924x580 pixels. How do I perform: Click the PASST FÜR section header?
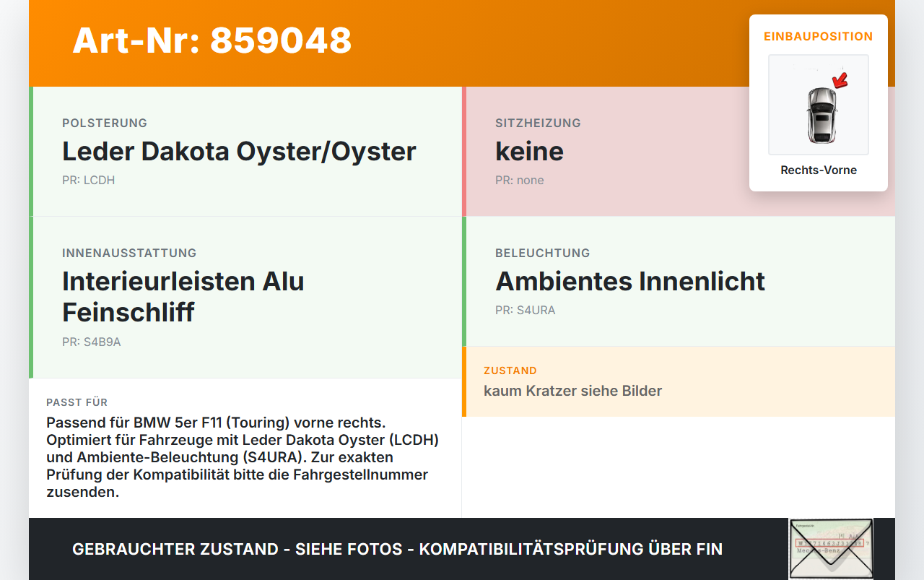77,402
